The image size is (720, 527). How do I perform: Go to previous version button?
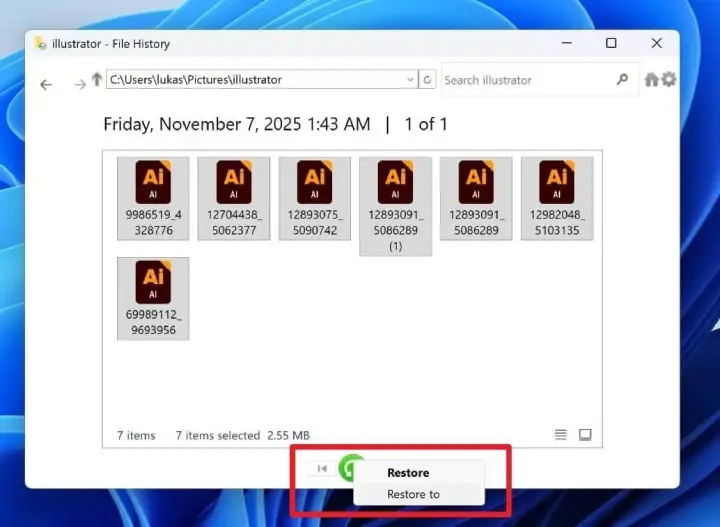coord(322,469)
